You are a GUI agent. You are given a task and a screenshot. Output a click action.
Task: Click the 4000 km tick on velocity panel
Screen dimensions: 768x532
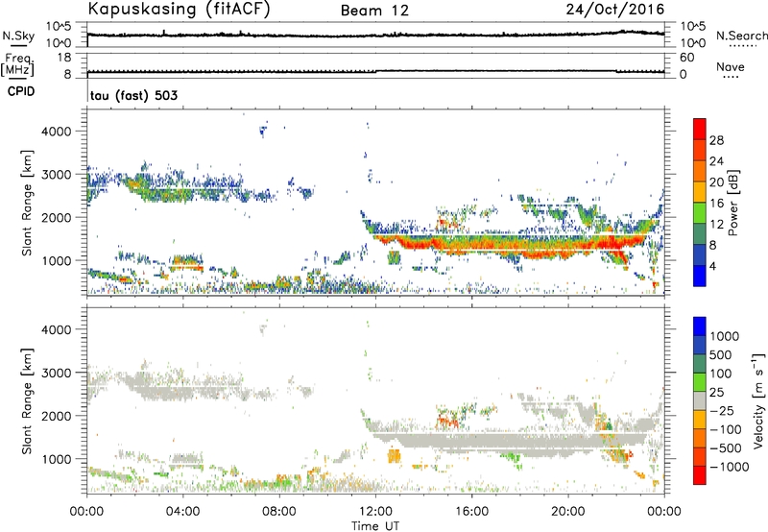point(56,329)
